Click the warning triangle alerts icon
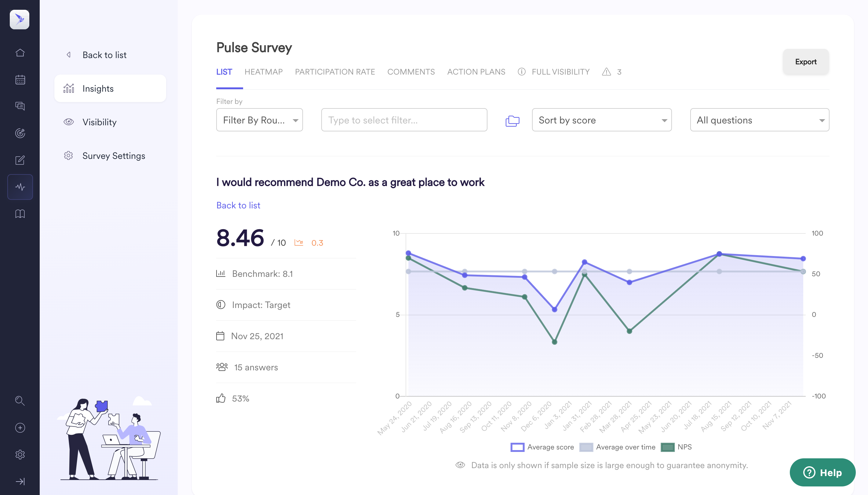Viewport: 868px width, 495px height. click(x=607, y=72)
